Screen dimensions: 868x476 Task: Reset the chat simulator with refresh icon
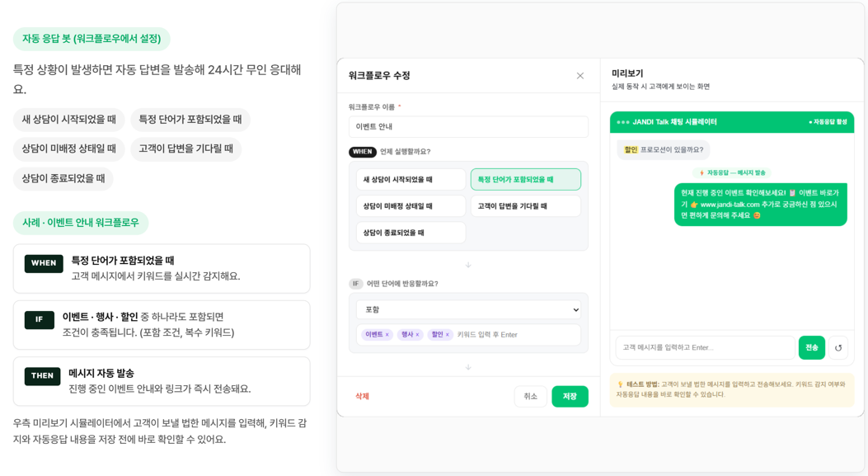pyautogui.click(x=838, y=348)
